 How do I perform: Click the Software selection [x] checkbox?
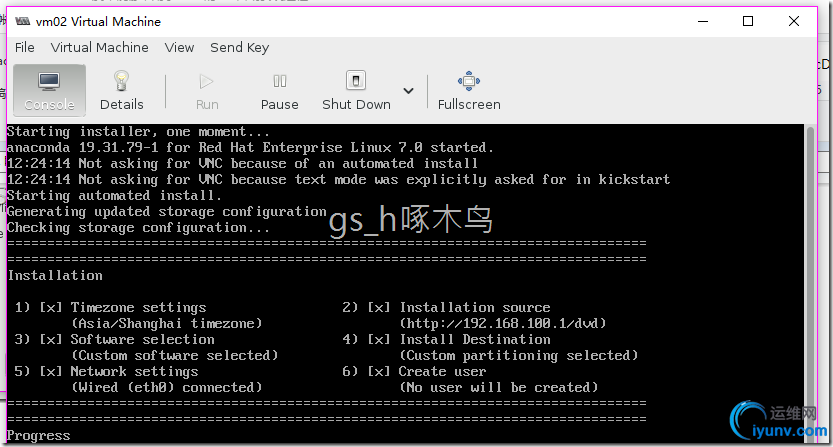point(51,340)
